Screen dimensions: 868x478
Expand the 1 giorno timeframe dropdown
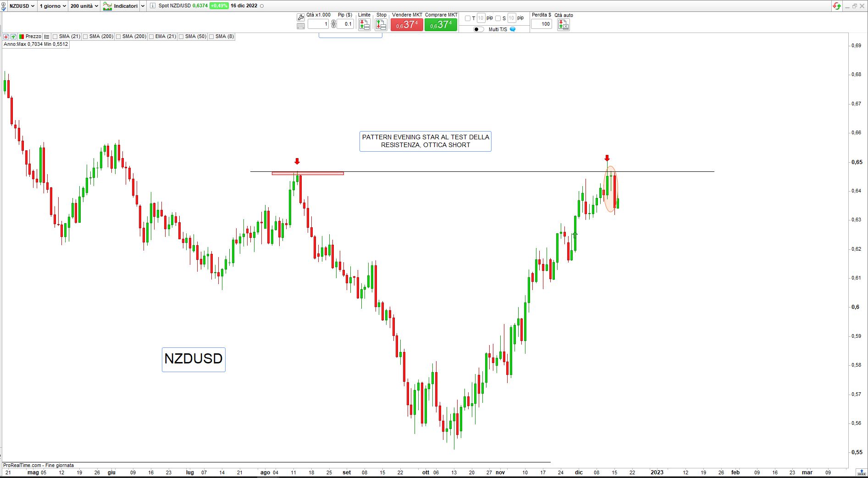tap(52, 6)
